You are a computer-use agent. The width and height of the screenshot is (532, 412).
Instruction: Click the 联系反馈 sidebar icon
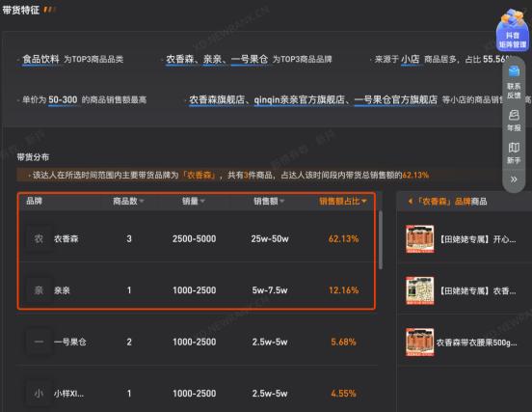(514, 82)
